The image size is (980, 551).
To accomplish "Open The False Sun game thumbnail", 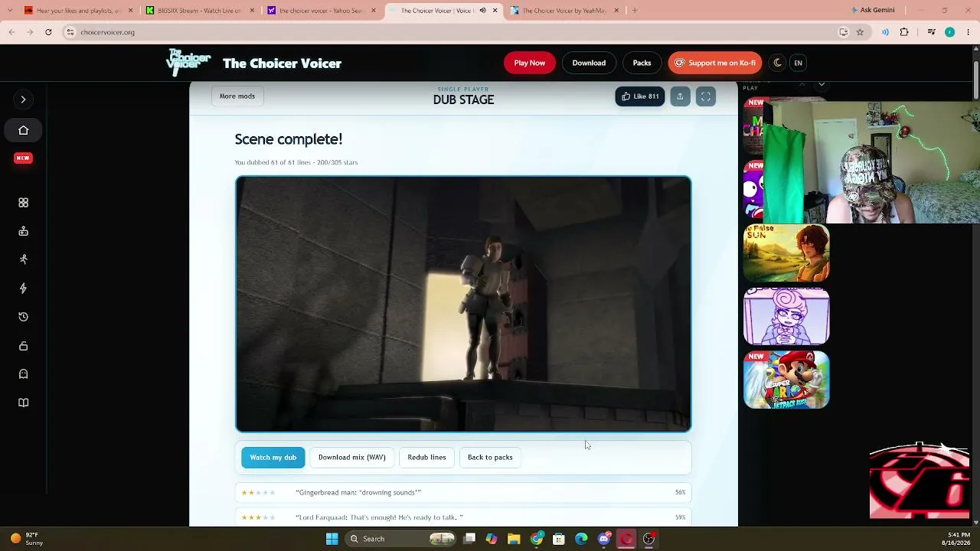I will (x=786, y=253).
